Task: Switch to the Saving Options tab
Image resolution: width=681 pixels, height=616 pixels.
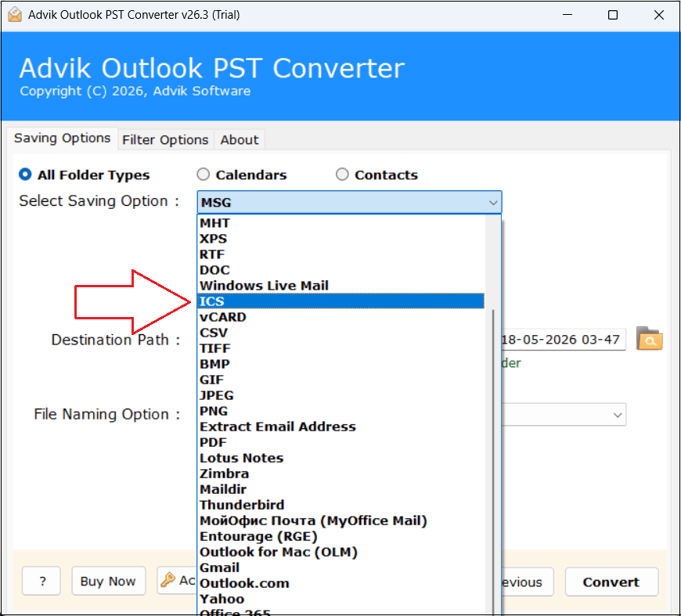Action: 62,138
